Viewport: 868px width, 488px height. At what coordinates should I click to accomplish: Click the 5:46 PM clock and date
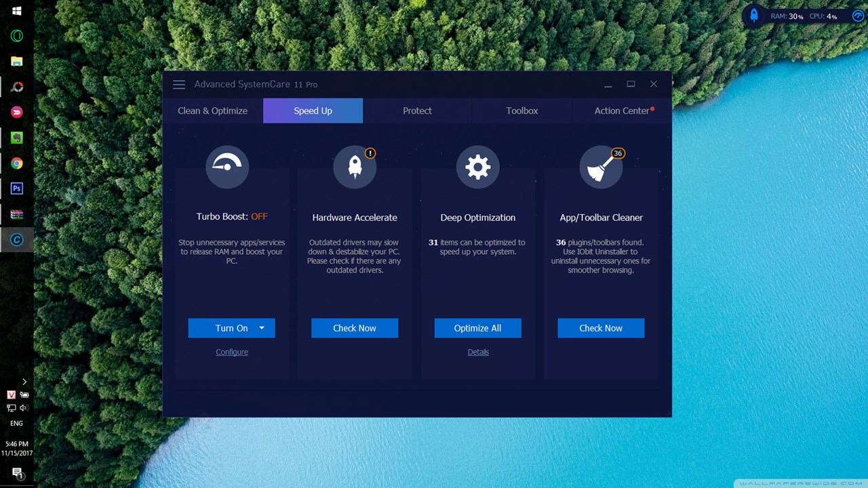pyautogui.click(x=16, y=449)
